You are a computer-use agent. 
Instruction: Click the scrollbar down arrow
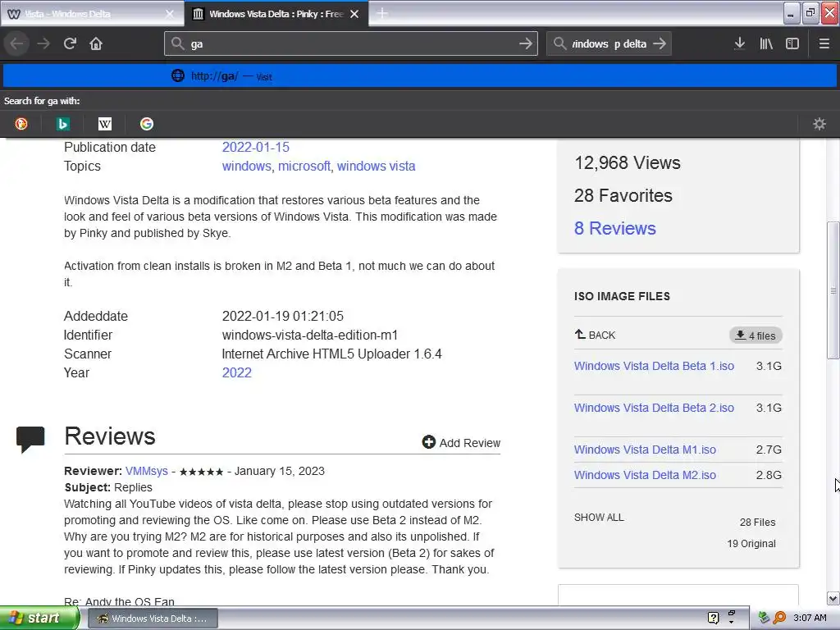[833, 598]
